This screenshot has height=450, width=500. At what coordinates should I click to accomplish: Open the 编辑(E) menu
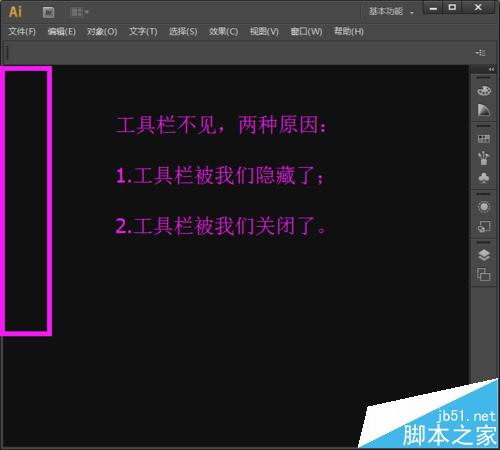[x=62, y=32]
